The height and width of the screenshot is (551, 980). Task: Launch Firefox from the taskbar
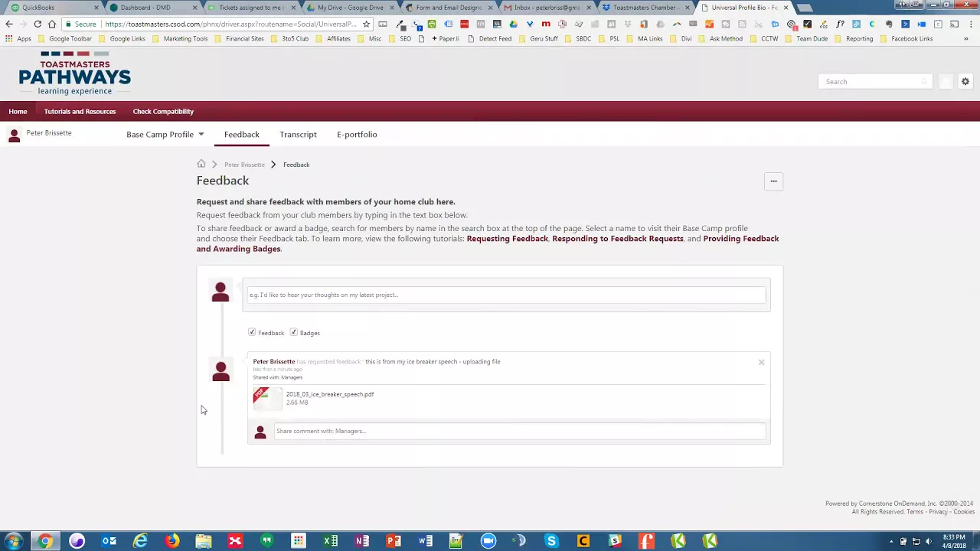click(x=171, y=541)
